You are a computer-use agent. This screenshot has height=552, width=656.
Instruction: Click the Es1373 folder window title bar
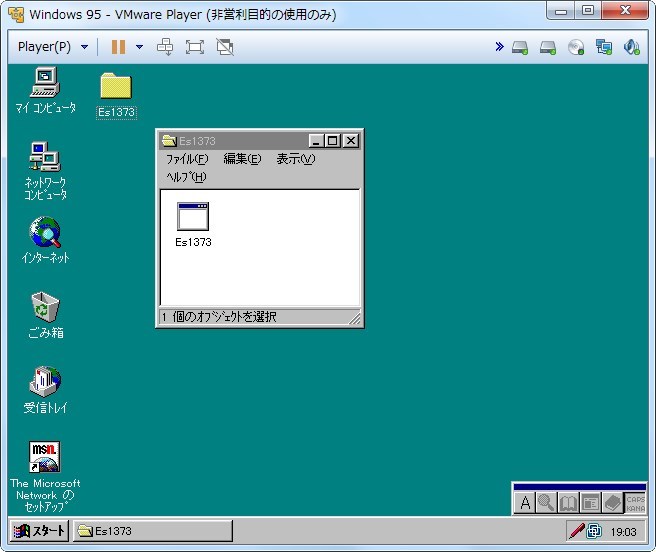259,141
